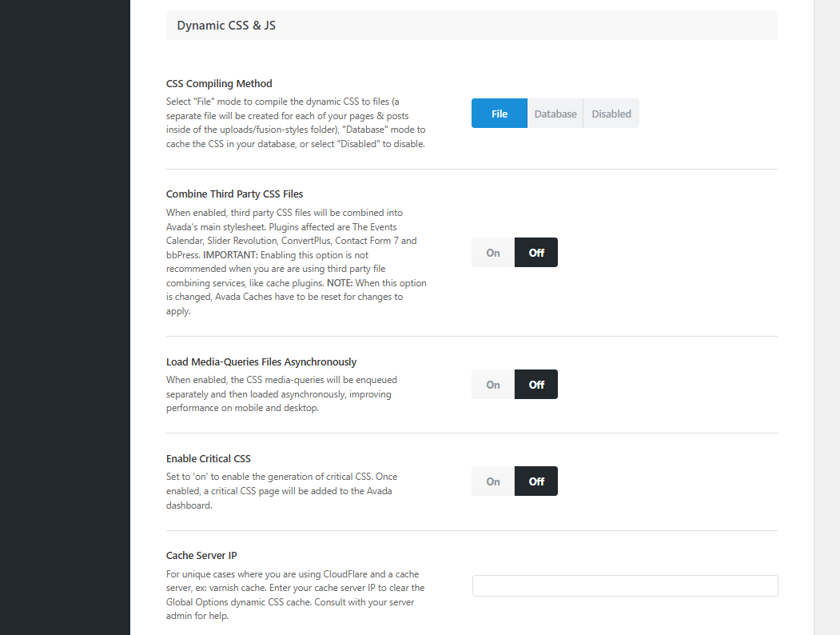Click Off for Load Media-Queries Files Asynchronously
Screen dimensions: 840x635
pos(536,385)
